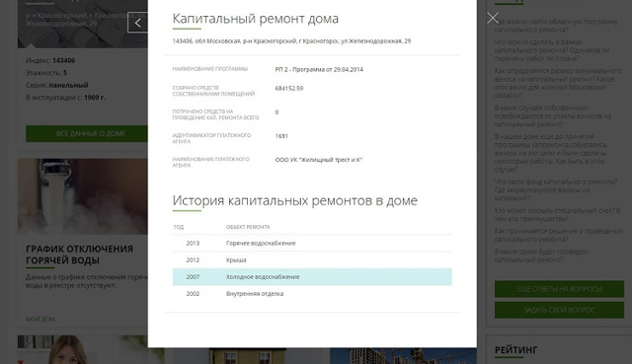Select the highlighted 2007 'Холодное водоснабжение' row
Image resolution: width=632 pixels, height=364 pixels.
tap(312, 277)
